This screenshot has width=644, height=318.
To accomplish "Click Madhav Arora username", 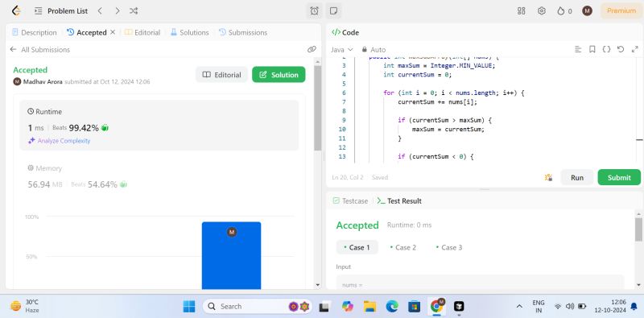I will [43, 82].
